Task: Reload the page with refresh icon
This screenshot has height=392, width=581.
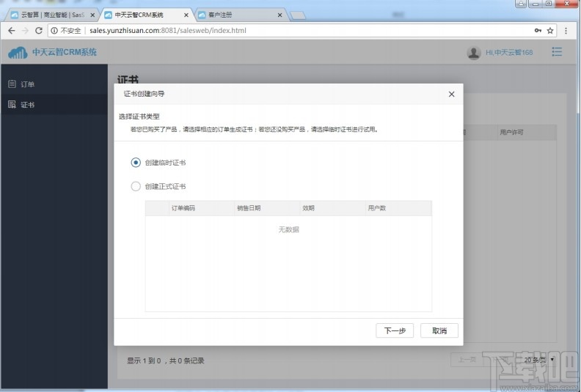Action: [x=39, y=30]
